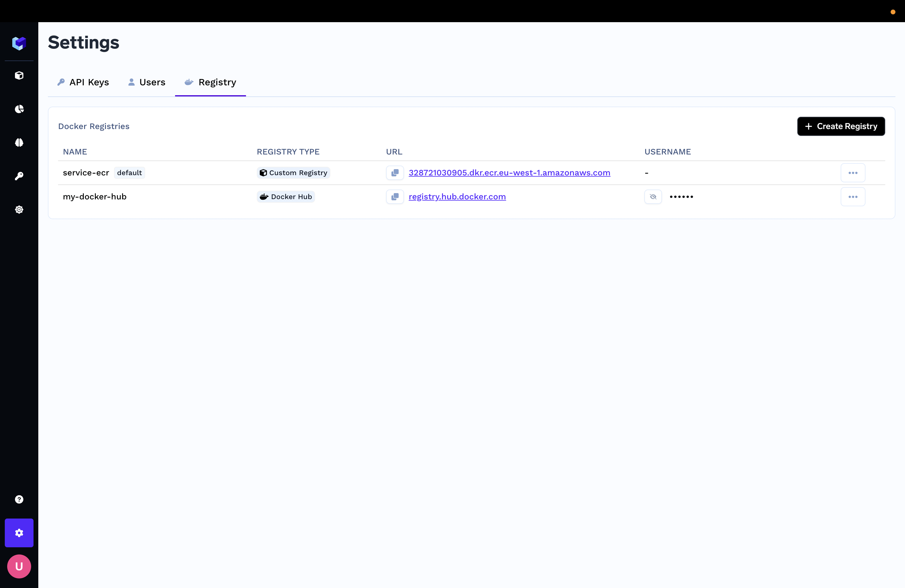Open the box icon in sidebar
Image resolution: width=905 pixels, height=588 pixels.
pyautogui.click(x=19, y=75)
